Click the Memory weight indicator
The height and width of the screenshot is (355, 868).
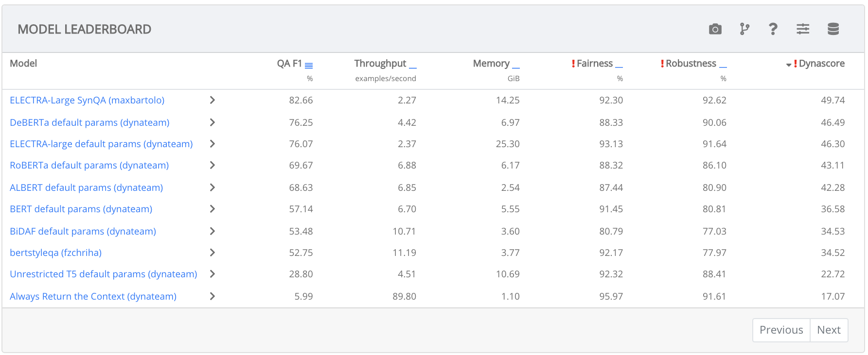click(516, 67)
